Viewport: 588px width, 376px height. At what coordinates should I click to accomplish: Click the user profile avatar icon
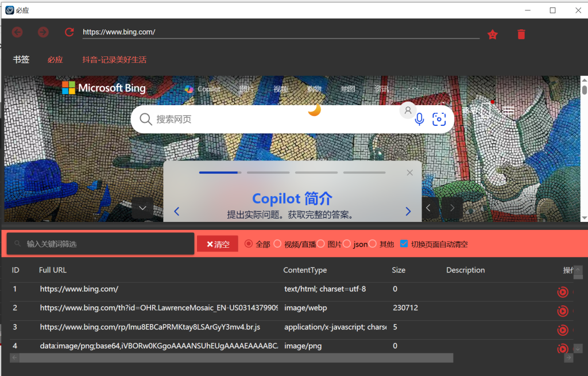pyautogui.click(x=408, y=110)
